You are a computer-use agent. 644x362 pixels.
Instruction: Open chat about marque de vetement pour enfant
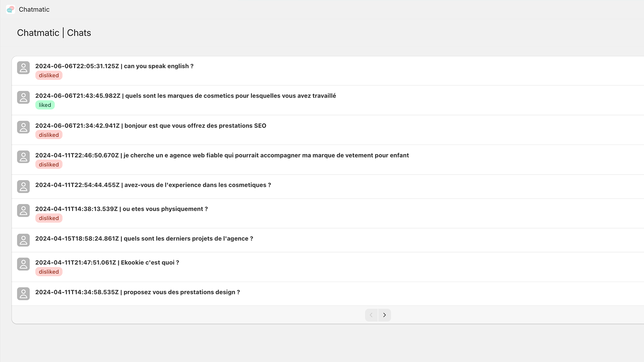(x=222, y=155)
